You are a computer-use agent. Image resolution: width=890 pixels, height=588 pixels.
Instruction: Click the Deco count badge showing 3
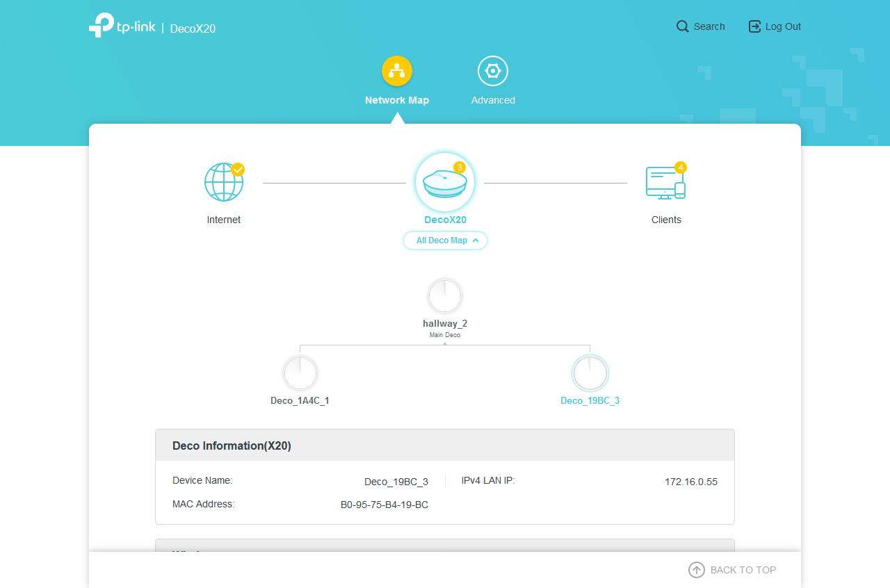(460, 168)
